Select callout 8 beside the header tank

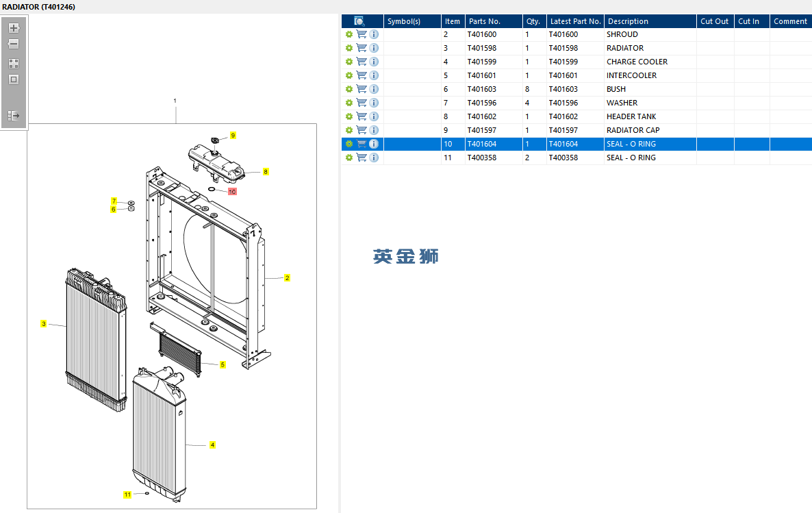click(x=266, y=171)
